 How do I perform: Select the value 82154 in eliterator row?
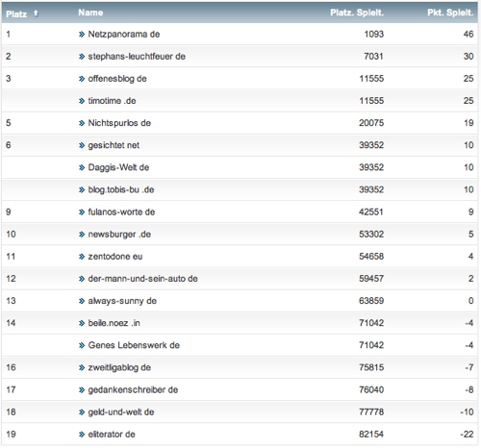(371, 435)
